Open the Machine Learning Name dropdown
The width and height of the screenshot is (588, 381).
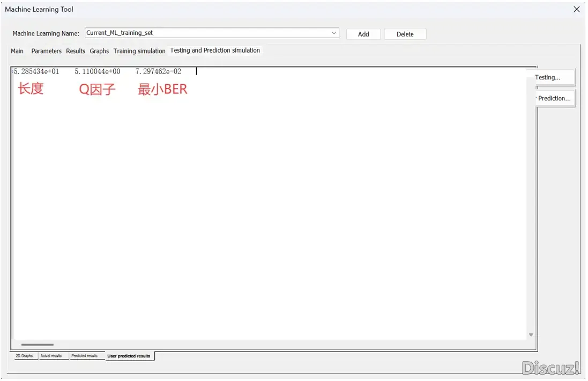pos(334,33)
